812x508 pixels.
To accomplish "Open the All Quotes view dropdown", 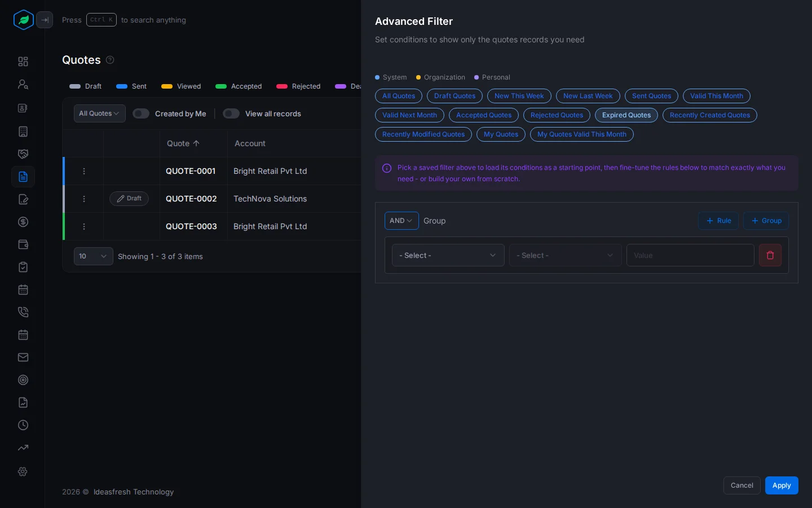I will click(99, 113).
